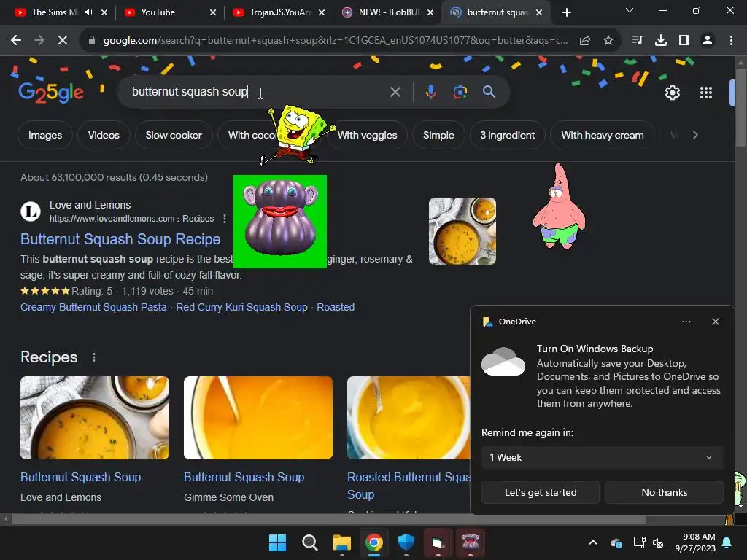Open the Windows Start menu
The width and height of the screenshot is (747, 560).
[277, 542]
